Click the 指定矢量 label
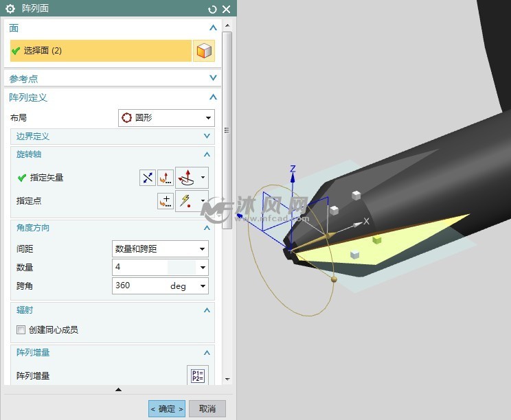511x420 pixels. point(47,178)
